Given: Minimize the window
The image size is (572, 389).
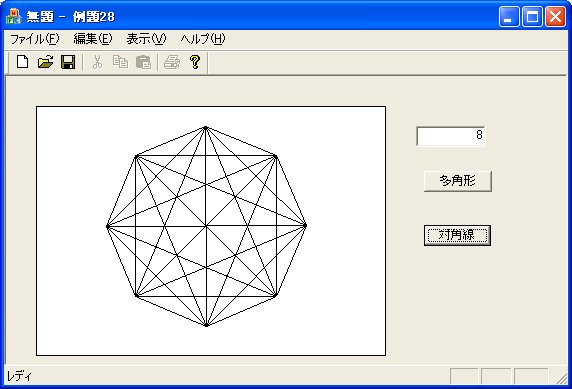Looking at the screenshot, I should (x=509, y=16).
